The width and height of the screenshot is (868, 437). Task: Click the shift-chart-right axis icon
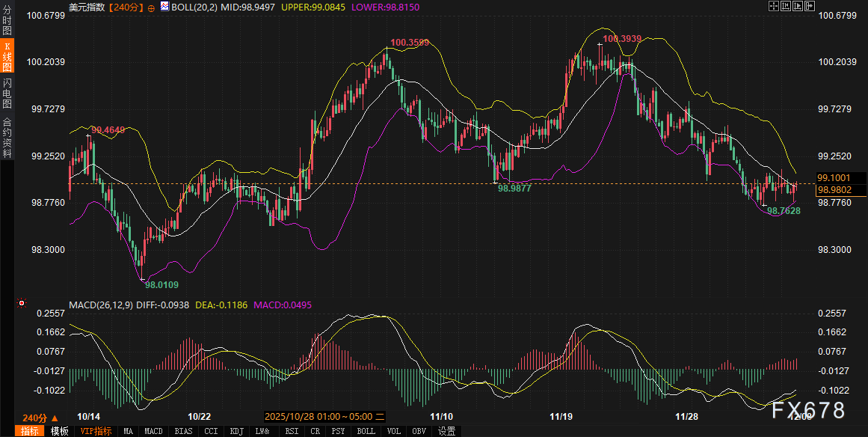(x=797, y=6)
